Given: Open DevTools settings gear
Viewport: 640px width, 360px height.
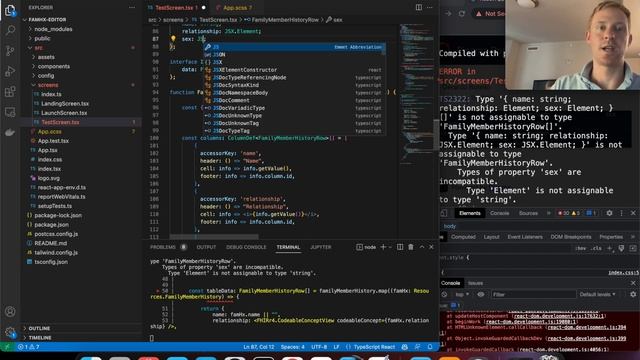Looking at the screenshot, I should (x=609, y=213).
